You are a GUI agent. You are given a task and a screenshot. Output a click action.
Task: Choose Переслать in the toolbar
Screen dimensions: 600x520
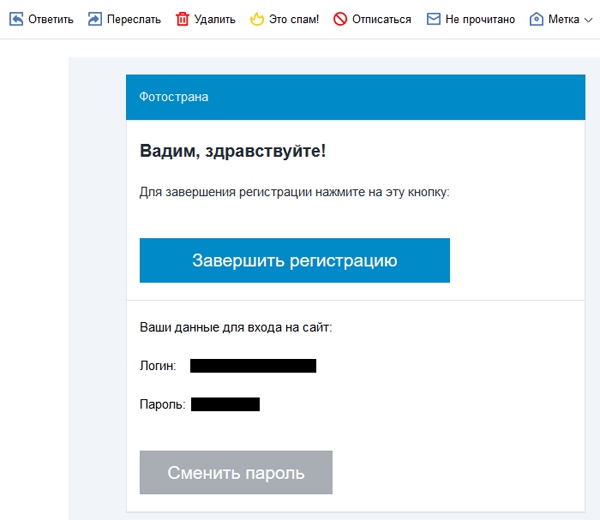point(134,19)
